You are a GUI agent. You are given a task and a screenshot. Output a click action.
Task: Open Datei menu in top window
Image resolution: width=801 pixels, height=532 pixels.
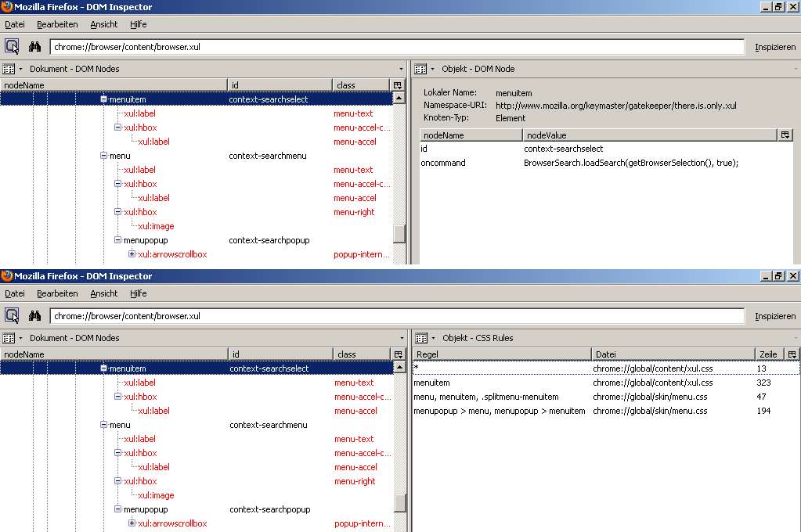[15, 24]
